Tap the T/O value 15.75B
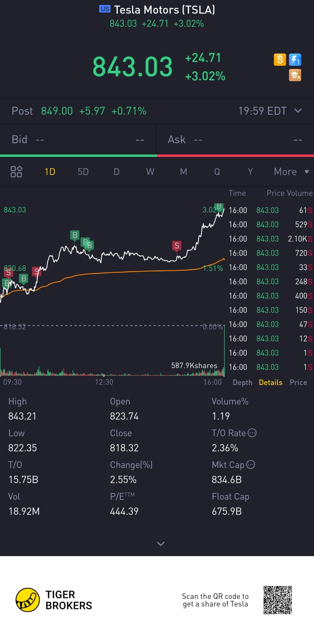The image size is (314, 644). pos(23,480)
